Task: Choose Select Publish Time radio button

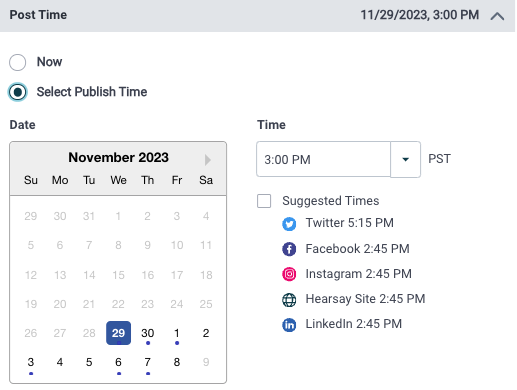Action: (18, 92)
